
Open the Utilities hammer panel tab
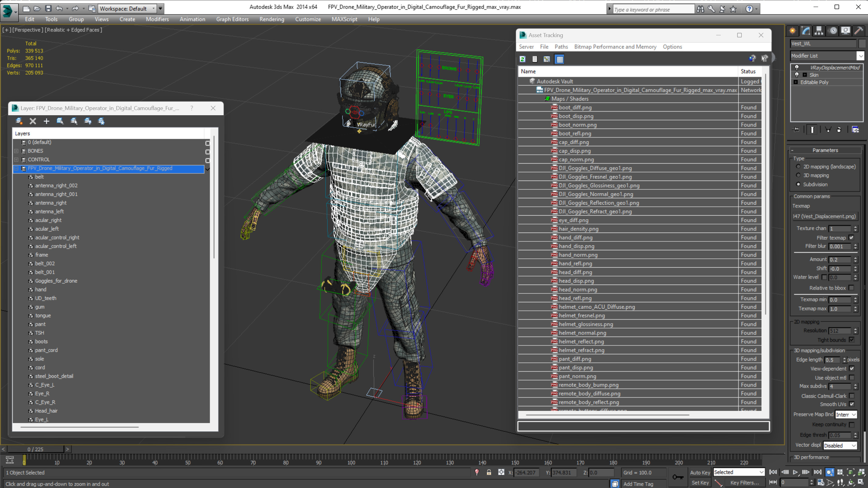point(859,31)
